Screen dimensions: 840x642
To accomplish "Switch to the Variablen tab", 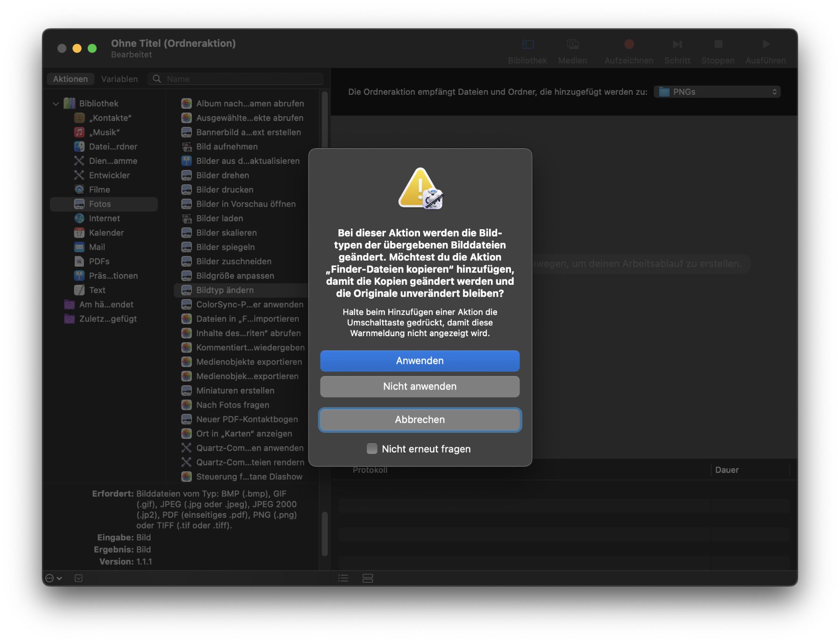I will (119, 79).
